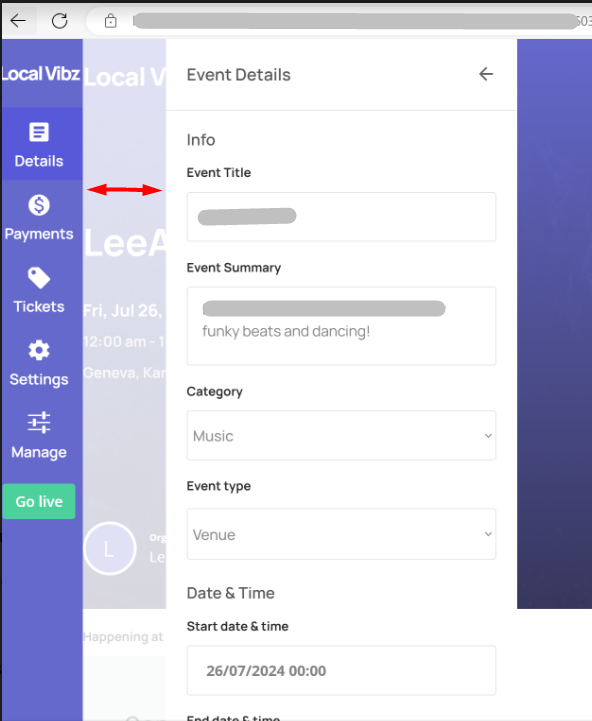Click the back arrow in Event Details
592x721 pixels.
pyautogui.click(x=486, y=74)
